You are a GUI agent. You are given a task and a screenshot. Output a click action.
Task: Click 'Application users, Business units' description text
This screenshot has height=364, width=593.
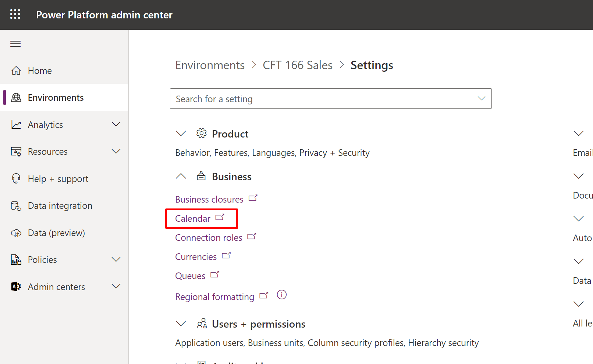(327, 343)
